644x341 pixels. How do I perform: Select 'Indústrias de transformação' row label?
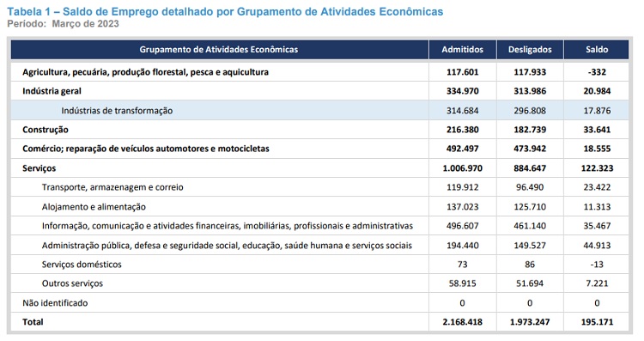117,111
